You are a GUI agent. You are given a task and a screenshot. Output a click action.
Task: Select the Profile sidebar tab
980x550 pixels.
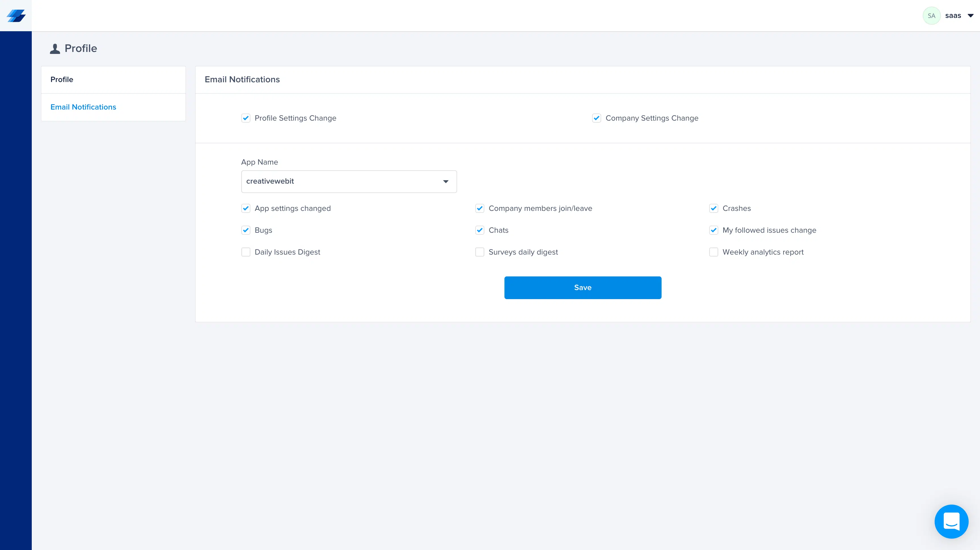pyautogui.click(x=113, y=79)
